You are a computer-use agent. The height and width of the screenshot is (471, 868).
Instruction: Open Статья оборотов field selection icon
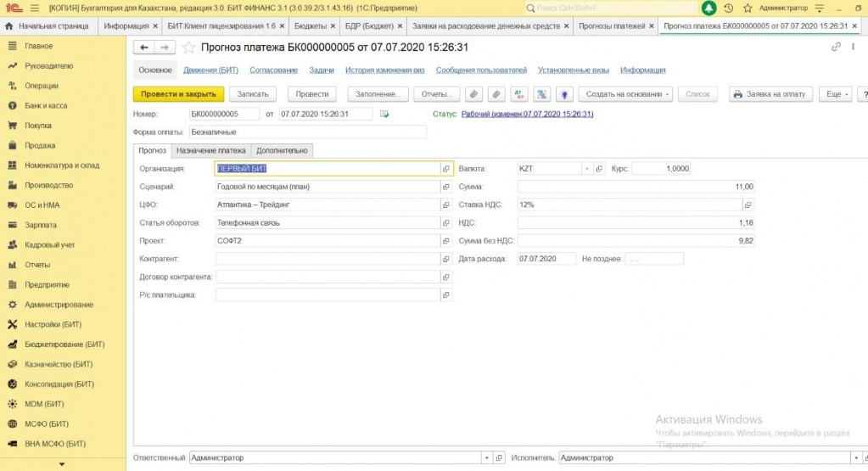point(445,223)
